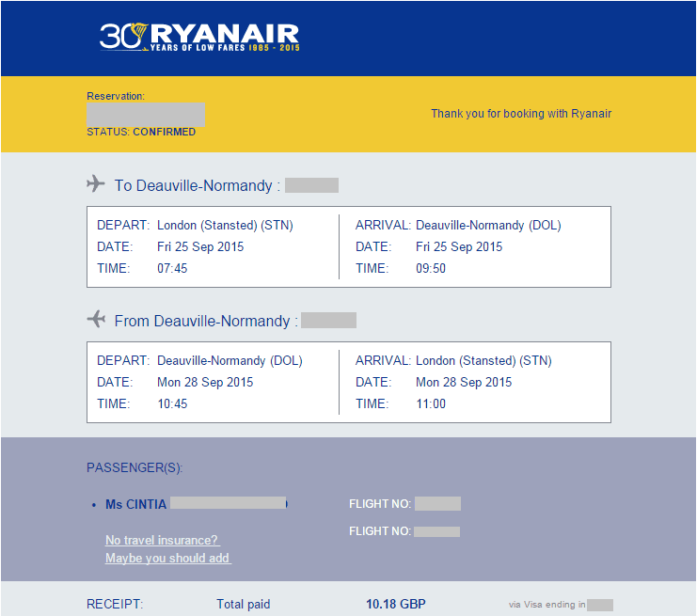Click the 'PASSENGER(S):' heading
This screenshot has width=697, height=616.
(x=135, y=468)
